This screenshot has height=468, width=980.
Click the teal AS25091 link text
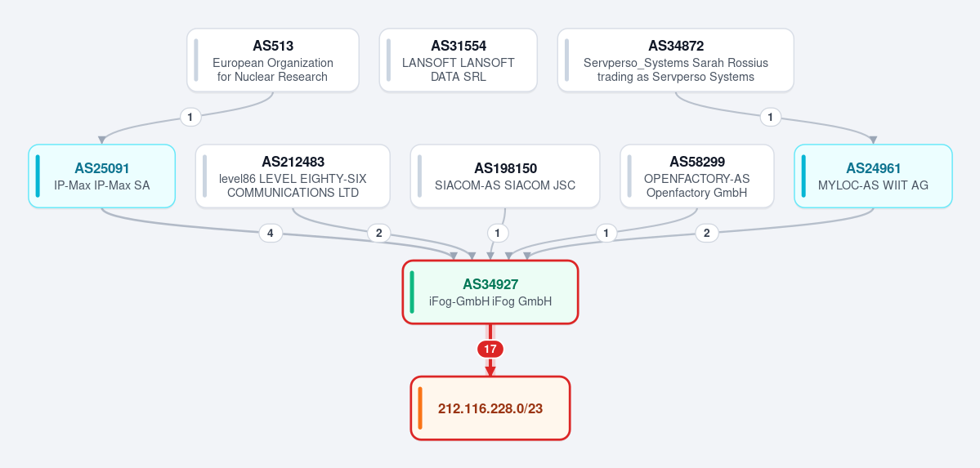tap(102, 168)
